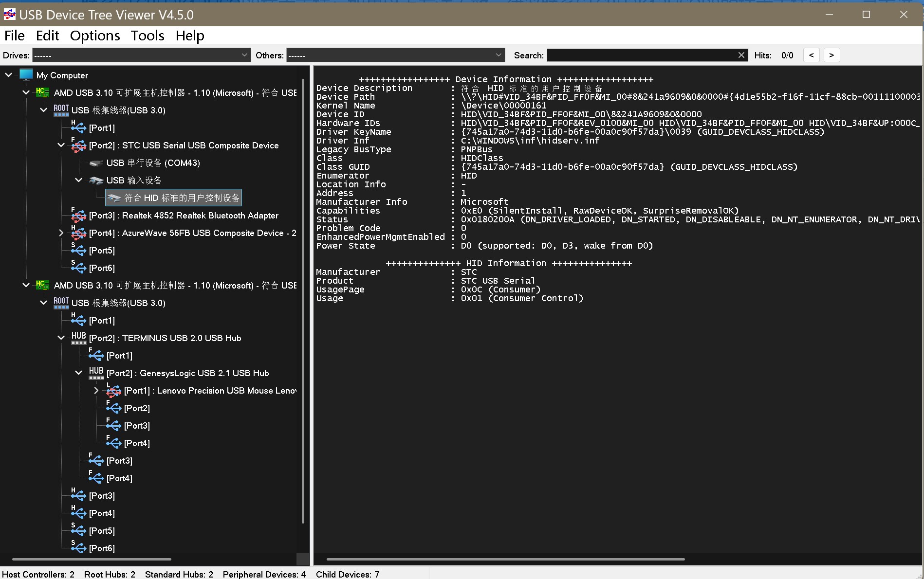Screen dimensions: 924x579
Task: Click Child Devices: 7 in status bar
Action: (x=347, y=574)
